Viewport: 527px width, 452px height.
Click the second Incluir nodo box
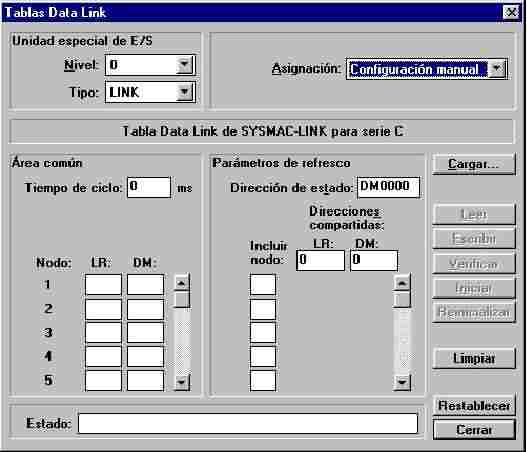263,309
